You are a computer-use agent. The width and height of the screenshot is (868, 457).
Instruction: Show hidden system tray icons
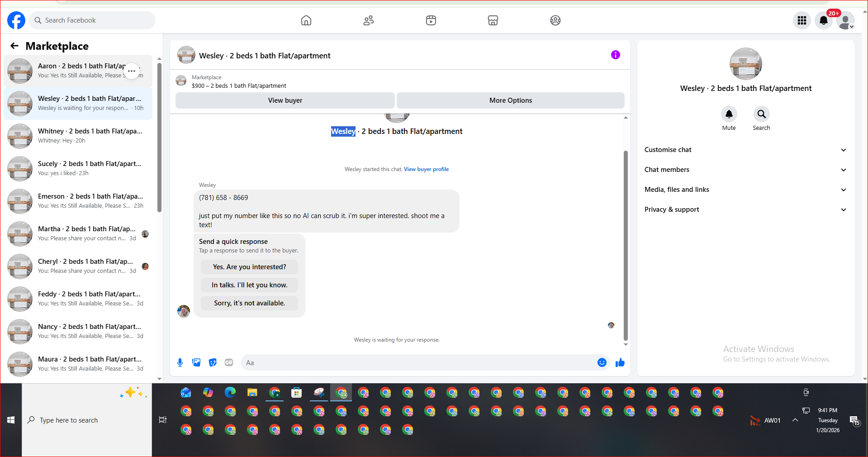click(795, 420)
